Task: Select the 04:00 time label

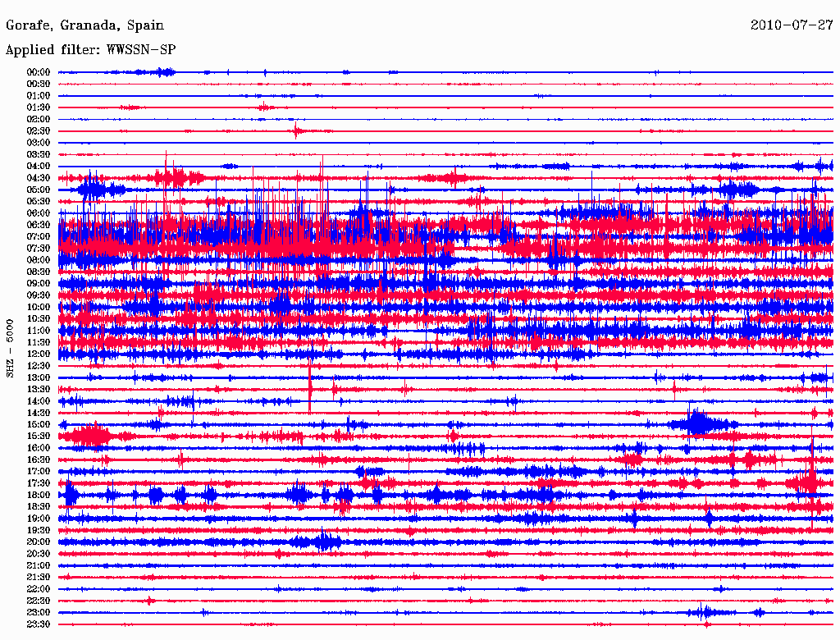Action: (x=38, y=167)
